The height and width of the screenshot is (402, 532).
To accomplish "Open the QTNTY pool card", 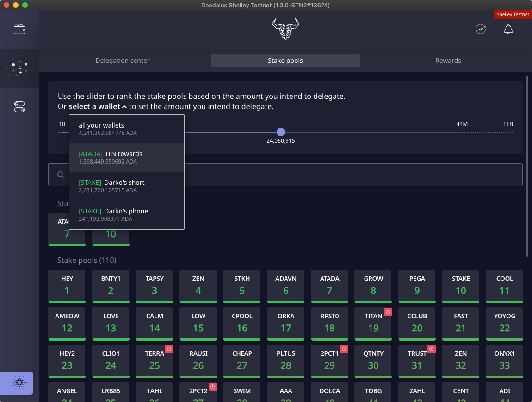I will pos(373,361).
